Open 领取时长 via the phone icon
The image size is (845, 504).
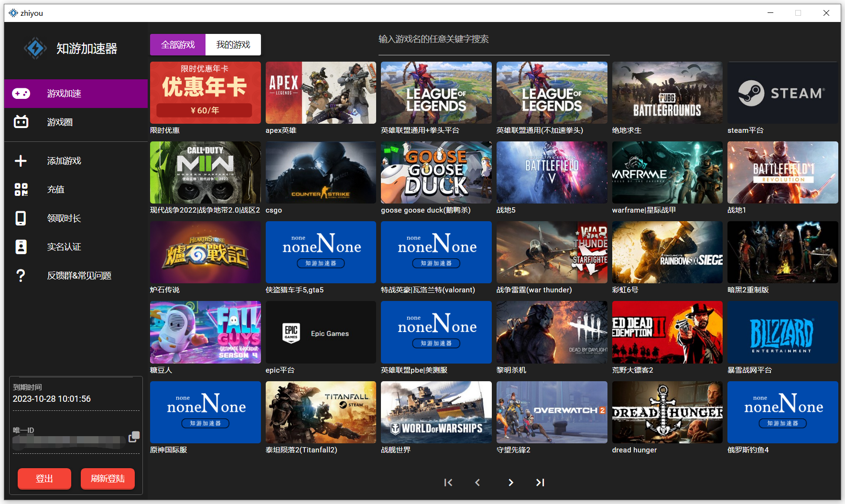pyautogui.click(x=21, y=218)
